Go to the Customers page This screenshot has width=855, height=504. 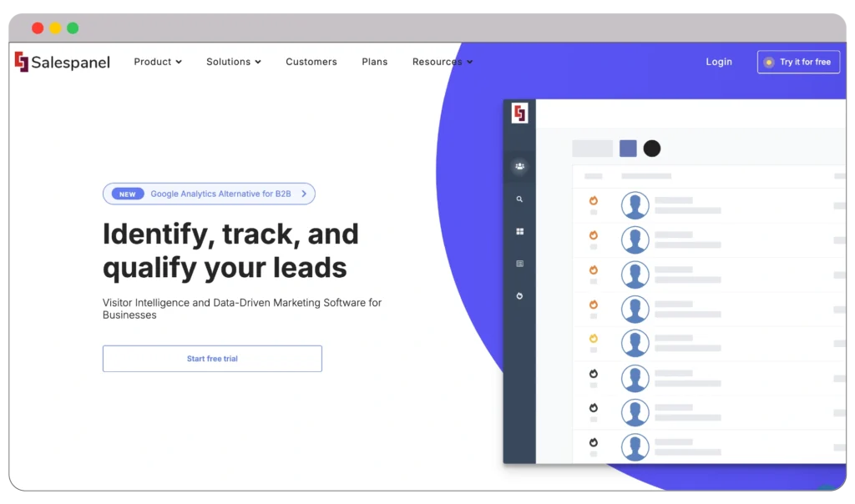(x=311, y=62)
